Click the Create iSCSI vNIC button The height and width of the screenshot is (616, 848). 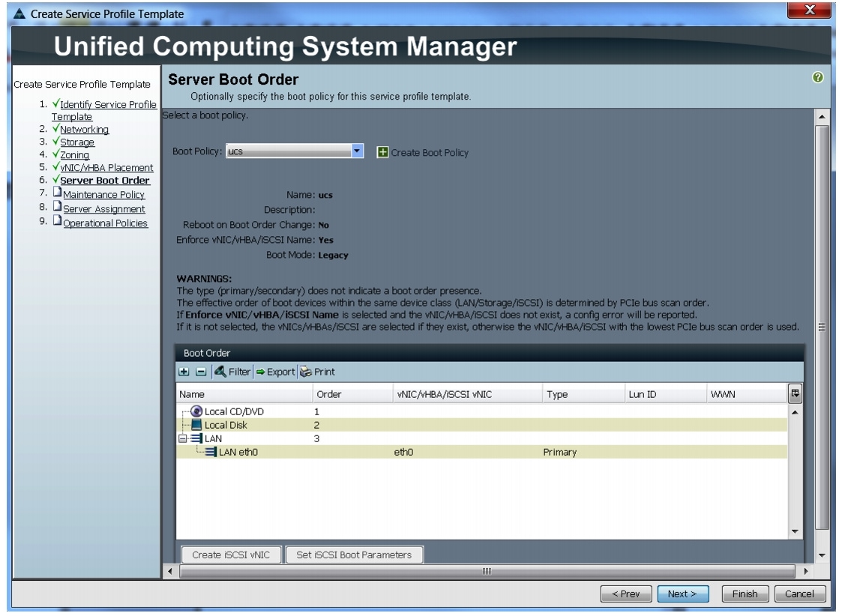tap(231, 555)
